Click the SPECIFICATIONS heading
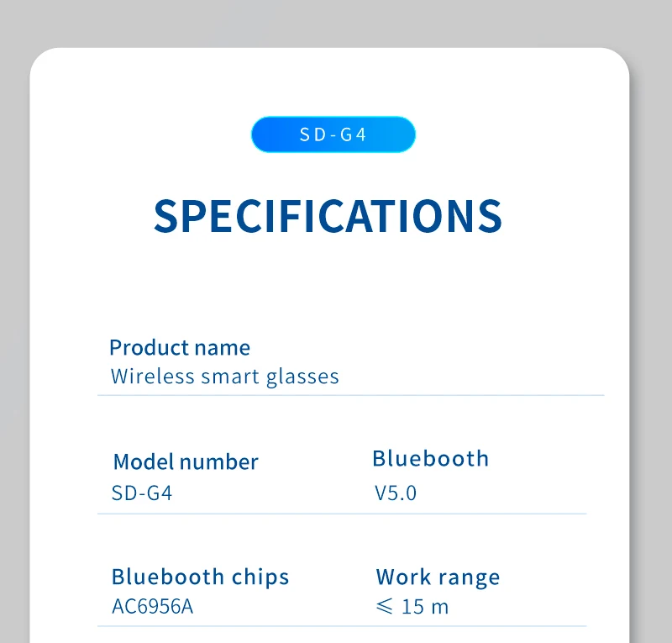The height and width of the screenshot is (643, 672). (328, 216)
